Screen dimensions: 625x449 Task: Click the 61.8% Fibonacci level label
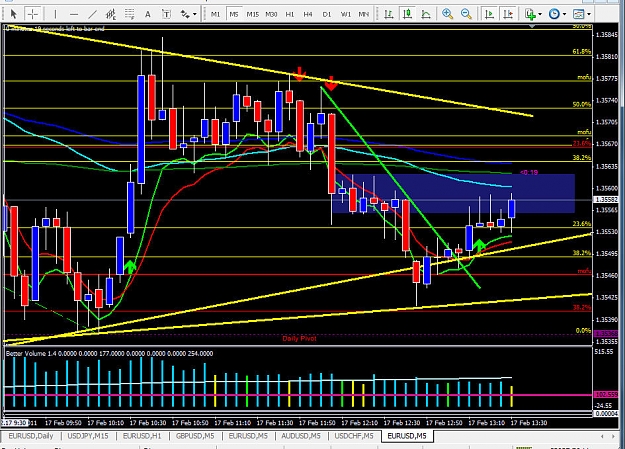coord(582,51)
